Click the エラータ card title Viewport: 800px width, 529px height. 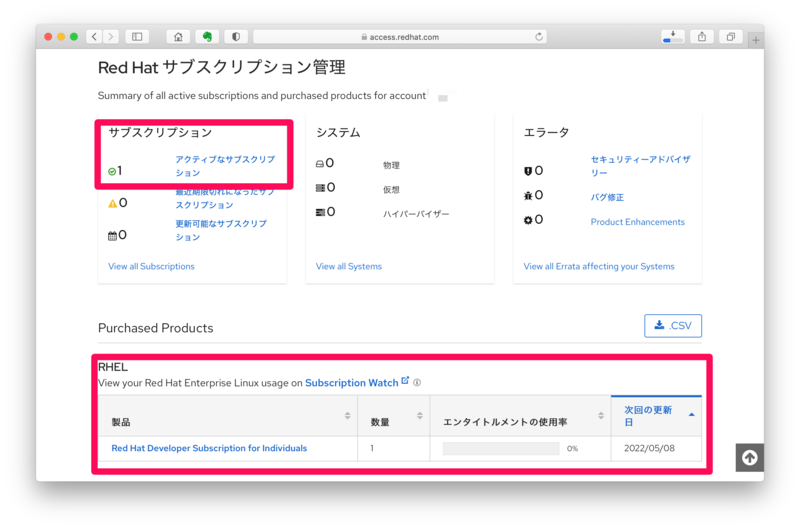pyautogui.click(x=546, y=133)
